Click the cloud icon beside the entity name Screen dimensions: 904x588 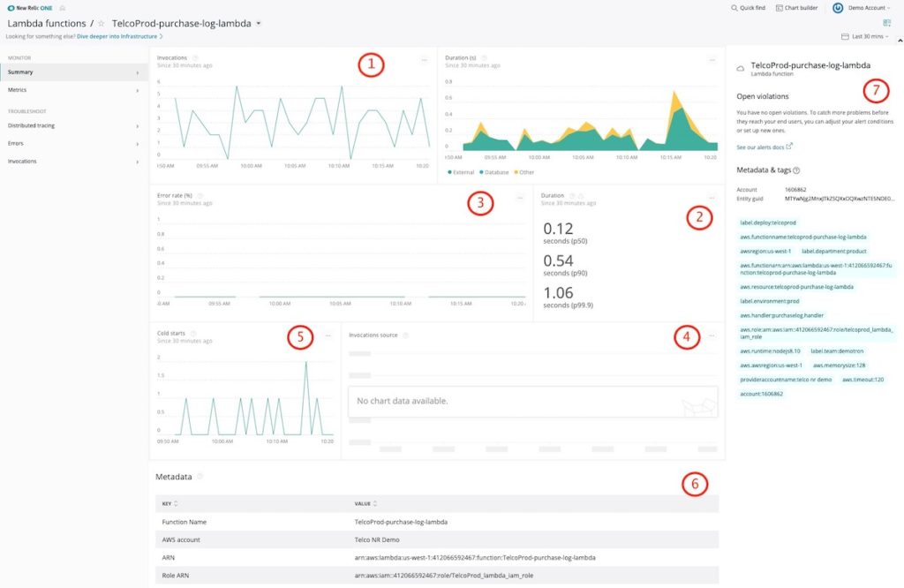[741, 69]
